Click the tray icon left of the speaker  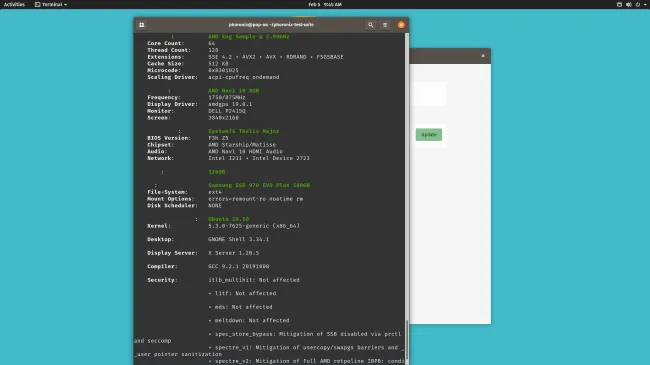point(619,4)
